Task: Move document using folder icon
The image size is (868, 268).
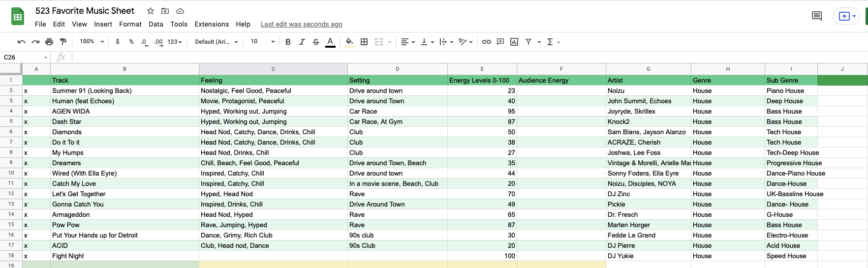Action: [165, 11]
